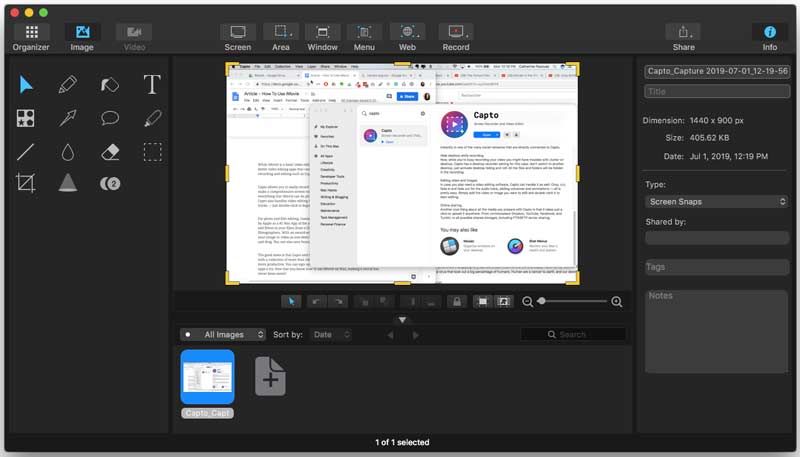Click the add new file icon
This screenshot has width=800, height=457.
[x=270, y=376]
